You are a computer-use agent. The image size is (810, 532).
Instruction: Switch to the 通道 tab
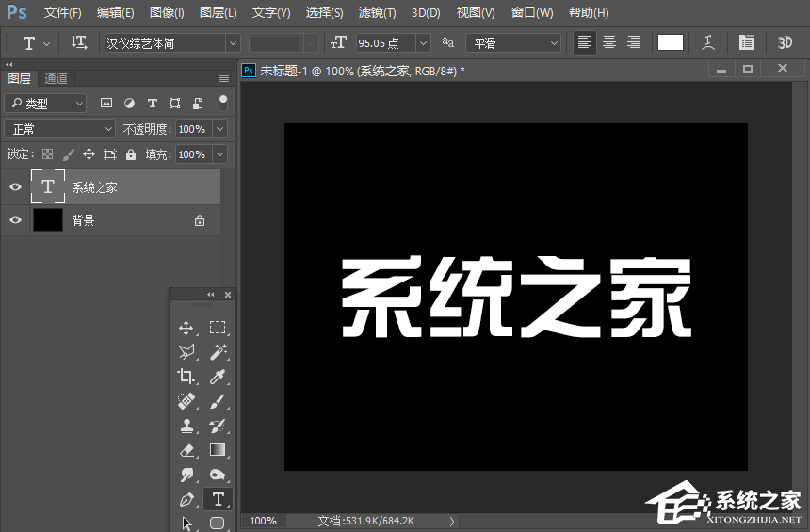pos(56,78)
